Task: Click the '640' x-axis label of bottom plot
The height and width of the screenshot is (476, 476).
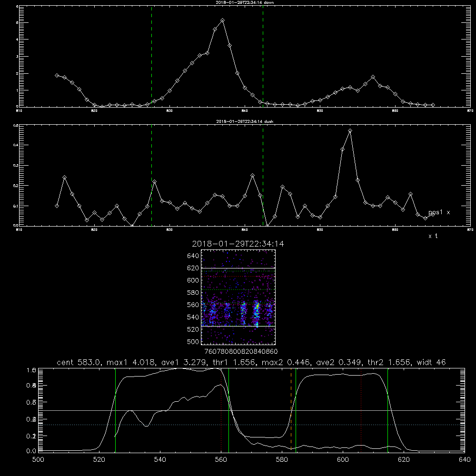Action: point(465,460)
